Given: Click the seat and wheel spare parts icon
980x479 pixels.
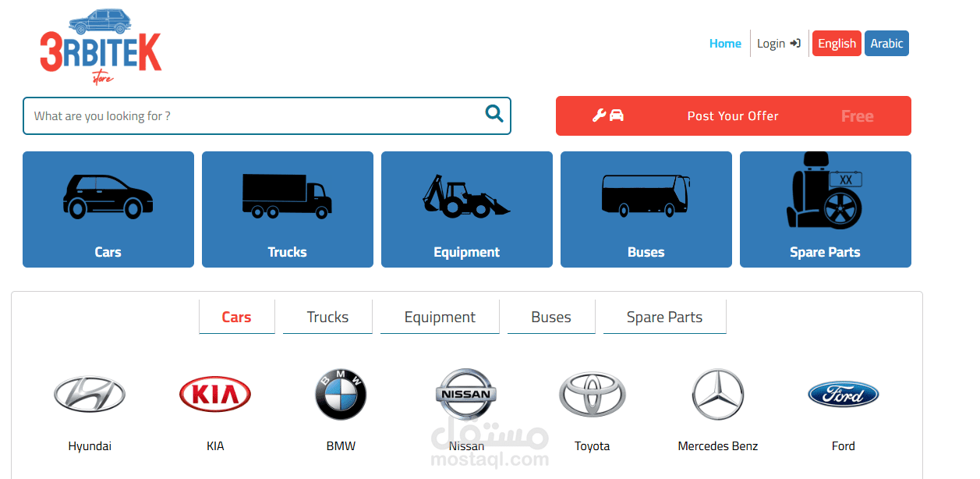Looking at the screenshot, I should (x=825, y=190).
